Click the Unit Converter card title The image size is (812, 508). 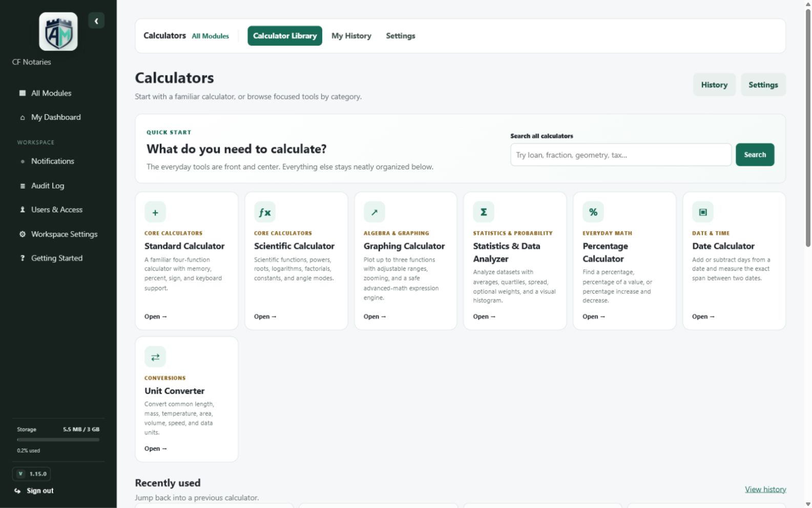[174, 391]
